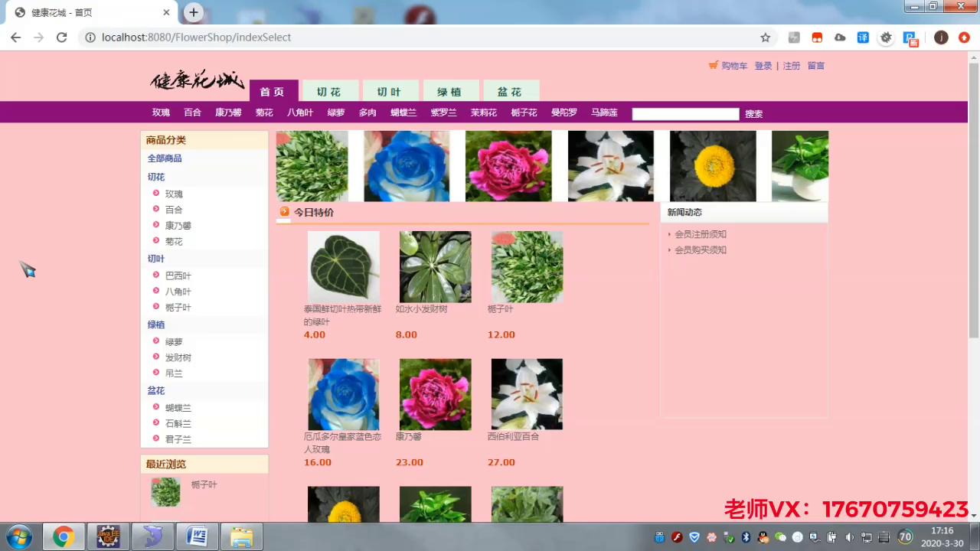Open Windows Start menu orb
This screenshot has height=551, width=980.
pyautogui.click(x=18, y=537)
